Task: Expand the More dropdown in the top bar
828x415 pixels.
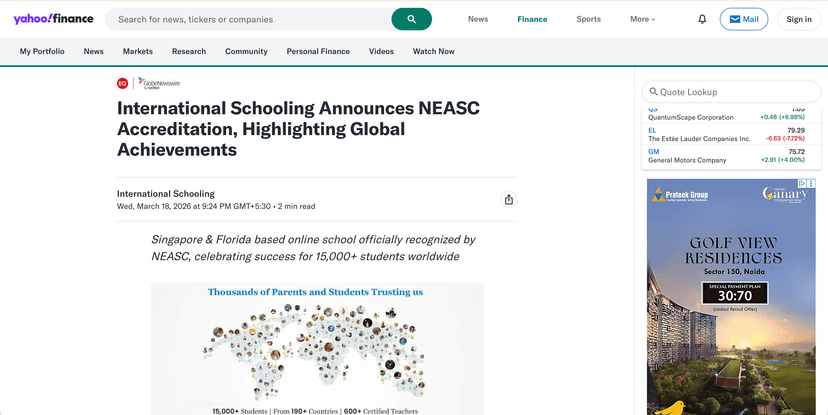Action: tap(642, 19)
